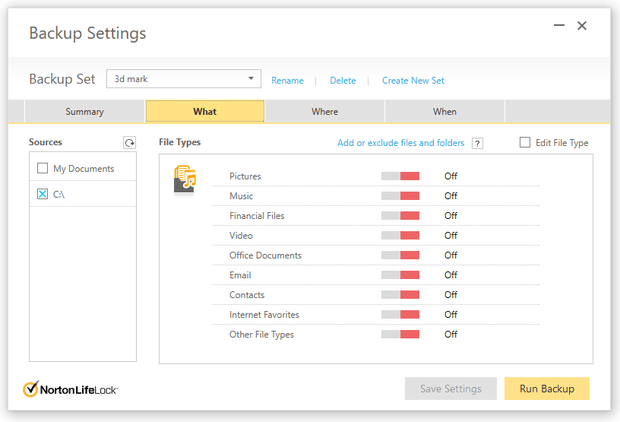This screenshot has width=620, height=422.
Task: Click the help question mark icon
Action: (x=478, y=143)
